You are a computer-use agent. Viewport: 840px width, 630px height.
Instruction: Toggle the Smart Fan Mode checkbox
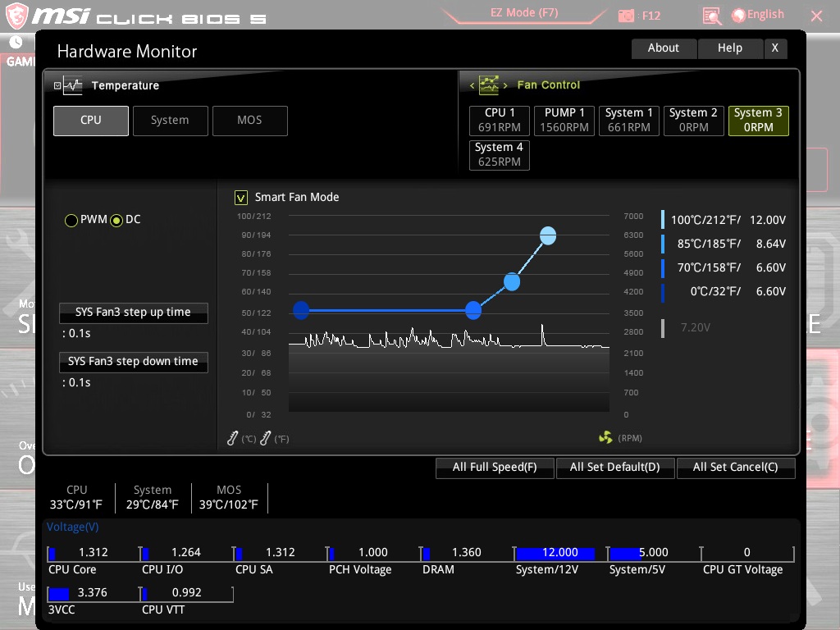(241, 198)
